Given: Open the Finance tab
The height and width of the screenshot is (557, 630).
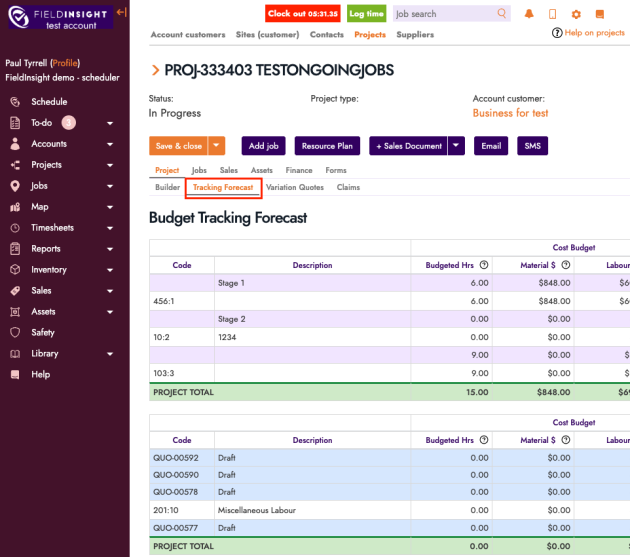Looking at the screenshot, I should (x=298, y=171).
